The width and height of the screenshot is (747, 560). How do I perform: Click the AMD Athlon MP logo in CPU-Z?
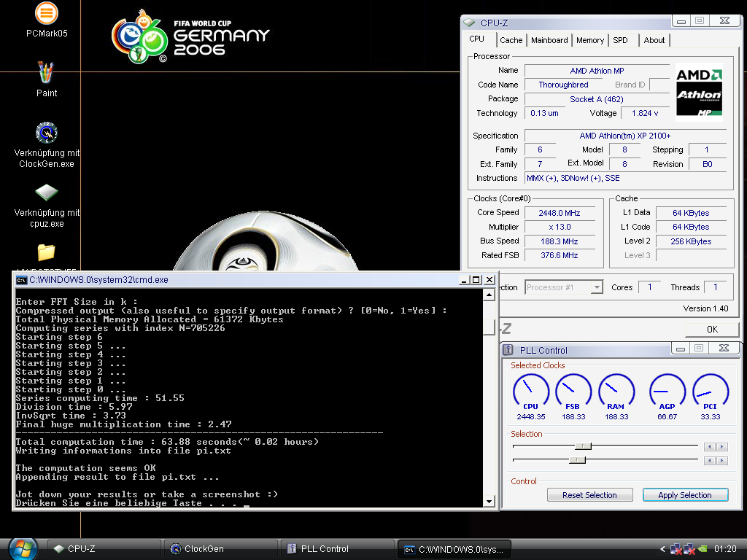(x=699, y=93)
